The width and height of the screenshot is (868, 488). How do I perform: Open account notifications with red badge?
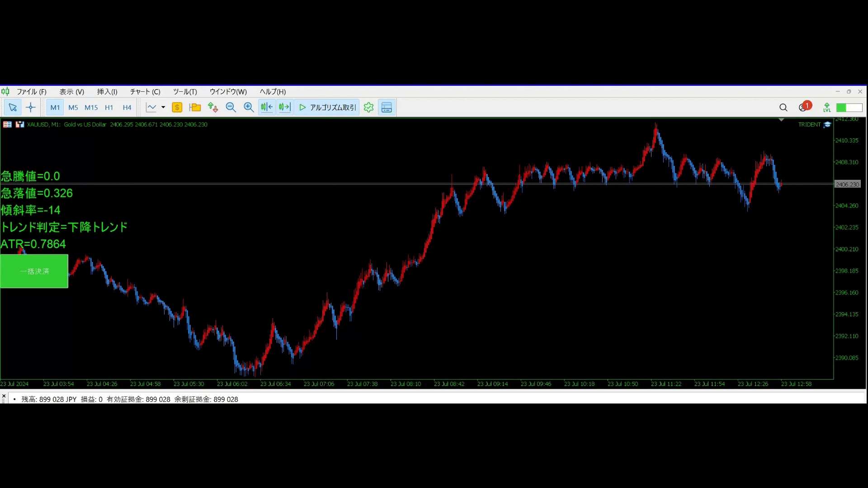click(x=804, y=107)
